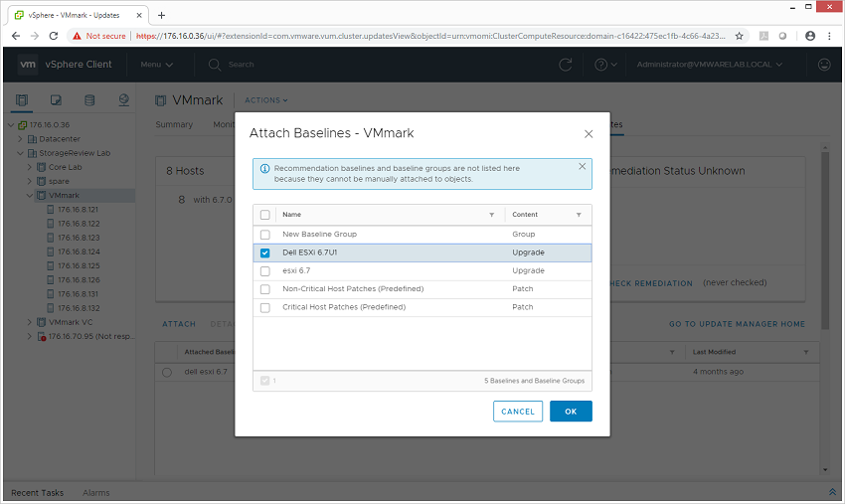Open the Hosts and Clusters view icon
The height and width of the screenshot is (504, 845).
[22, 100]
